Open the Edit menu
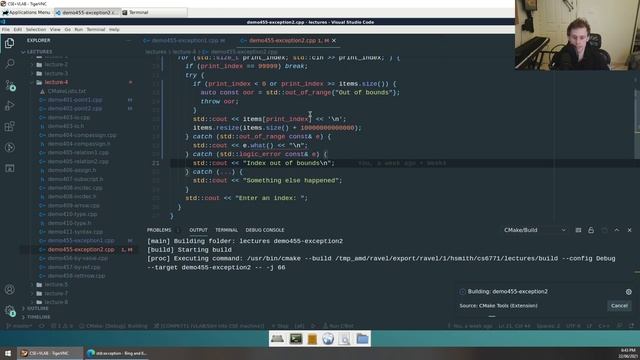This screenshot has height=360, width=640. click(x=18, y=29)
